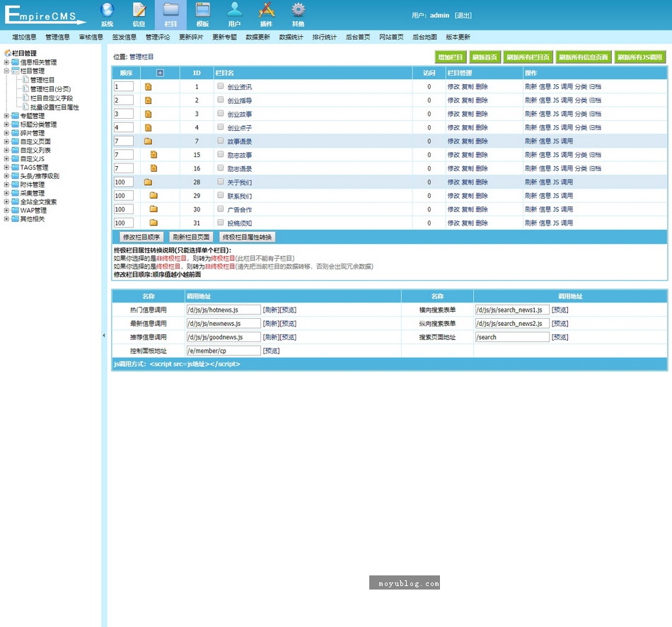Check the box for 关于我们

coord(220,182)
